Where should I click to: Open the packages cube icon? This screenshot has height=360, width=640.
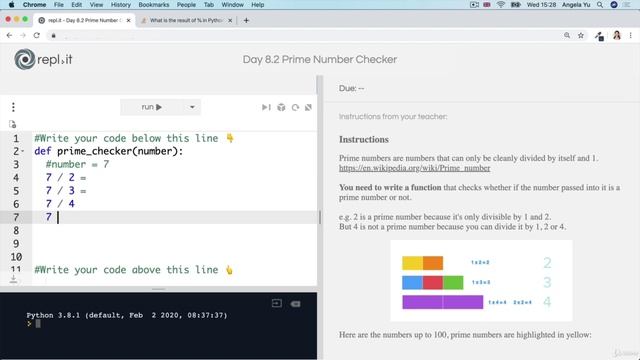click(x=281, y=107)
